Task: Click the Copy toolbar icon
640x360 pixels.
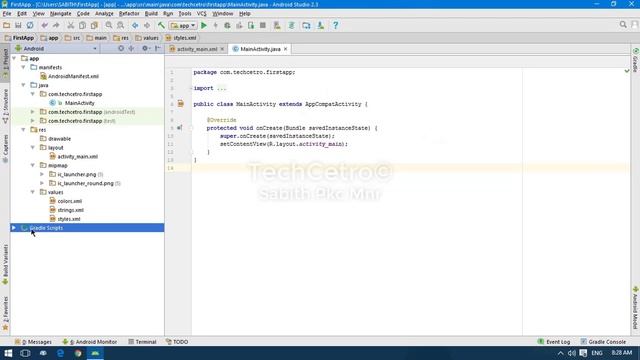Action: [x=82, y=25]
